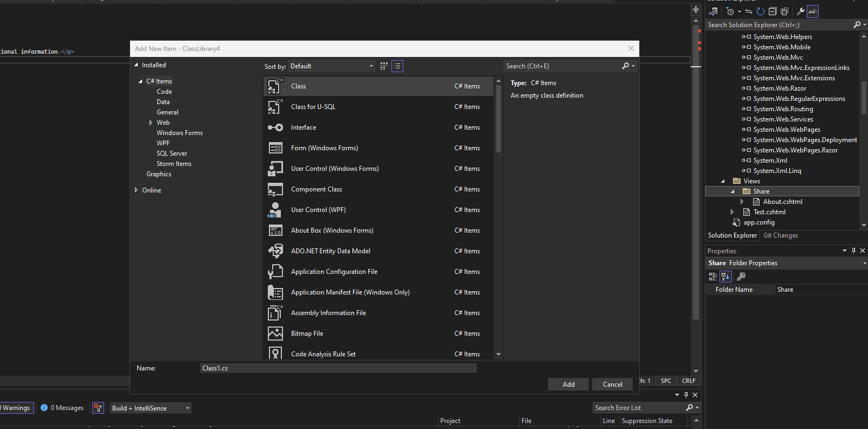Select the Form (Windows Forms) template icon
Image resolution: width=868 pixels, height=429 pixels.
[x=275, y=148]
